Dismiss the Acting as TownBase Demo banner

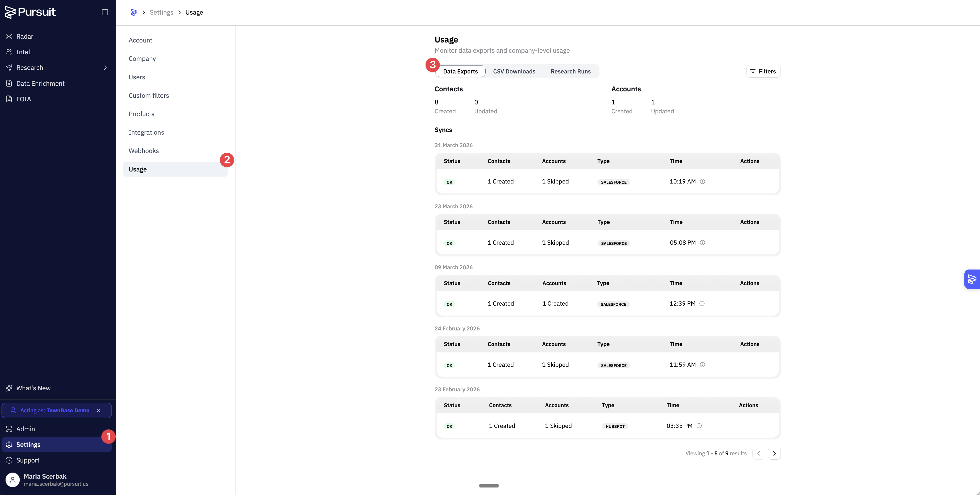click(98, 411)
